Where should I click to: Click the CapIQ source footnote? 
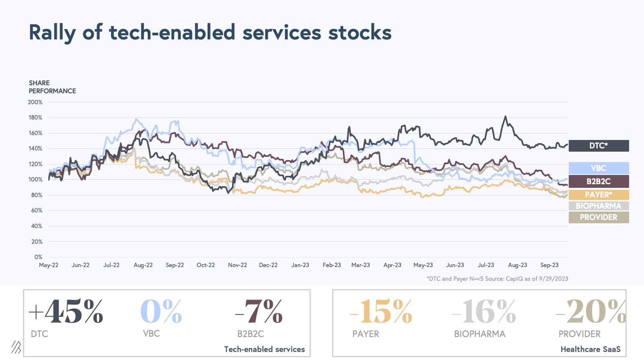[x=497, y=279]
